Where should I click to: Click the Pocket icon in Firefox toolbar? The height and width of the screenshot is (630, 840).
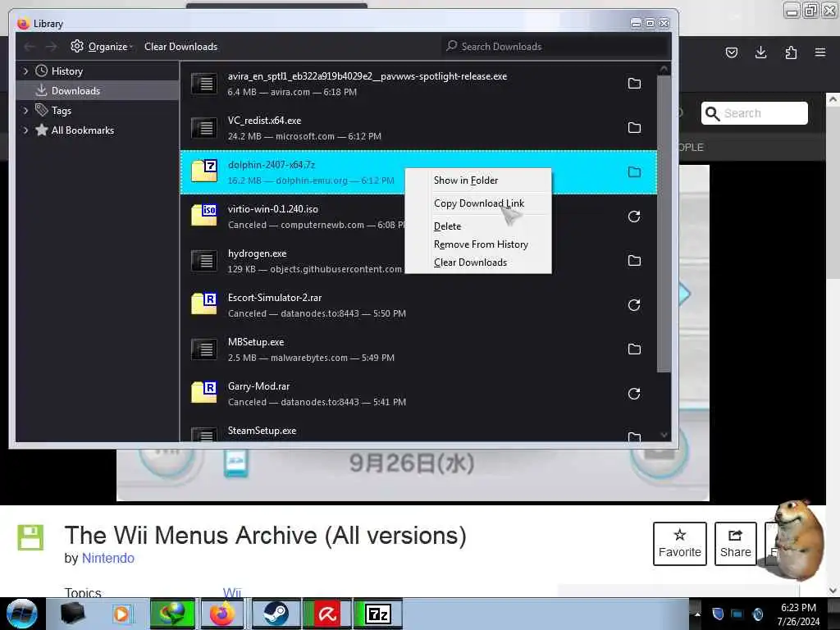pyautogui.click(x=732, y=52)
